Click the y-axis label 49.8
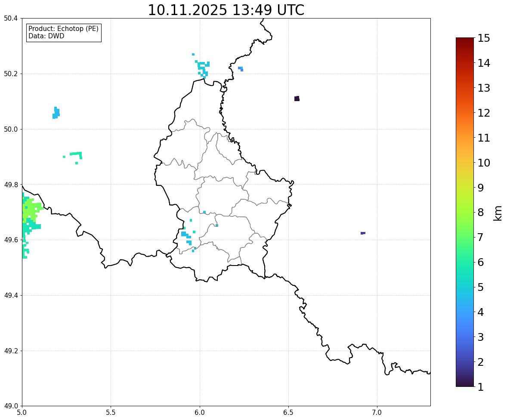 click(11, 185)
